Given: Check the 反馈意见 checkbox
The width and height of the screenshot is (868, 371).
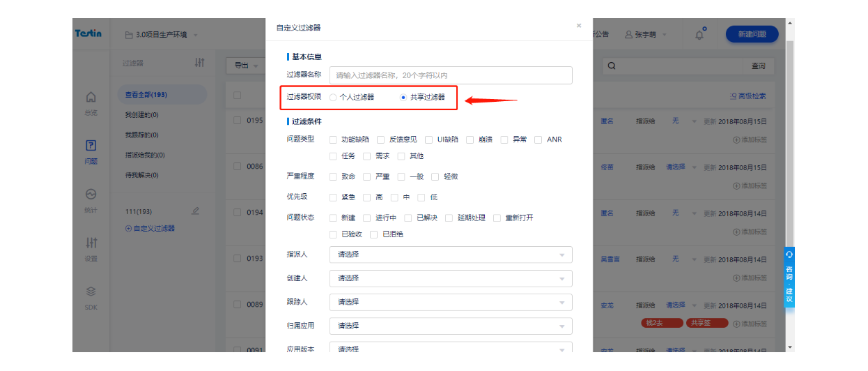Looking at the screenshot, I should pos(381,139).
